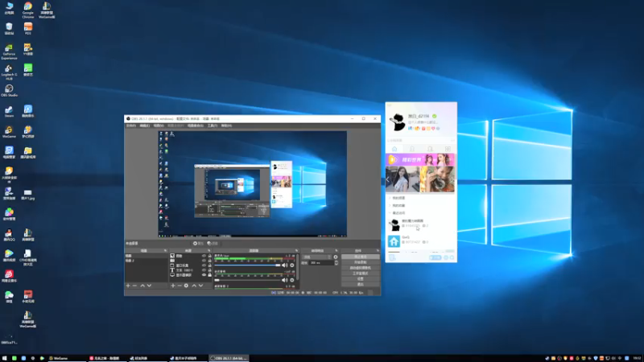Adjust the first mixer volume slider
Image resolution: width=644 pixels, height=362 pixels.
click(x=247, y=265)
